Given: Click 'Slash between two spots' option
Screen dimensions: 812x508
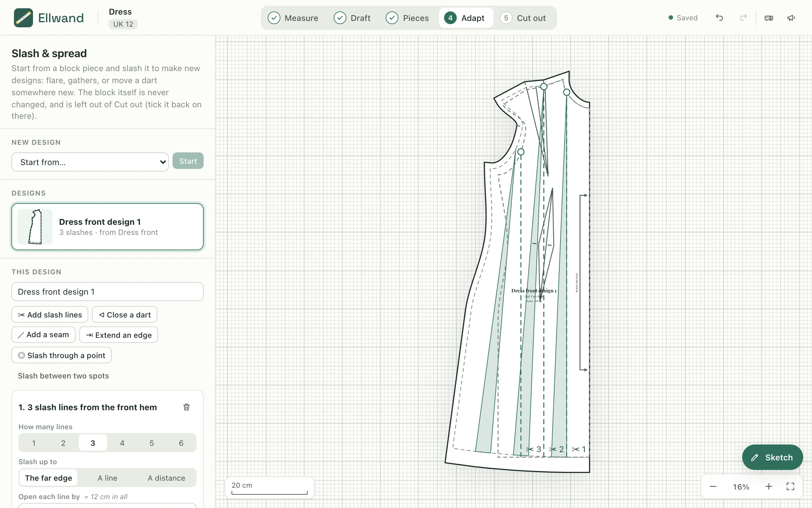Looking at the screenshot, I should 63,376.
